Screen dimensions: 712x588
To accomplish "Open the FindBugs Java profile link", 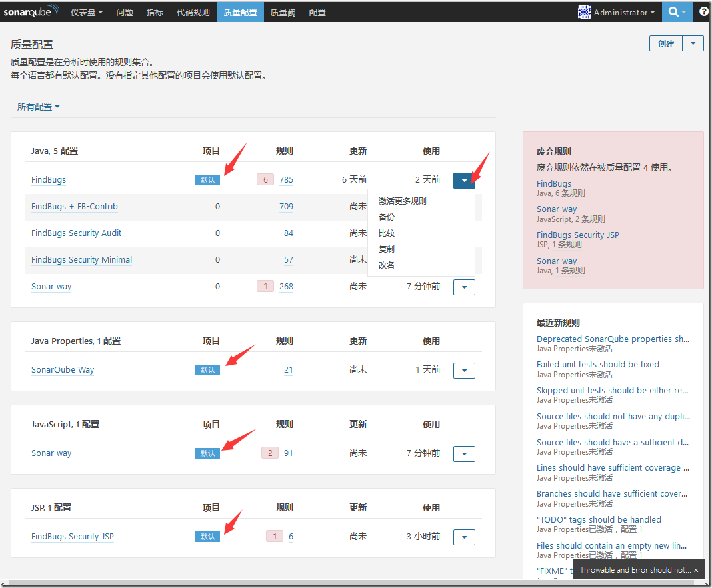I will (49, 180).
